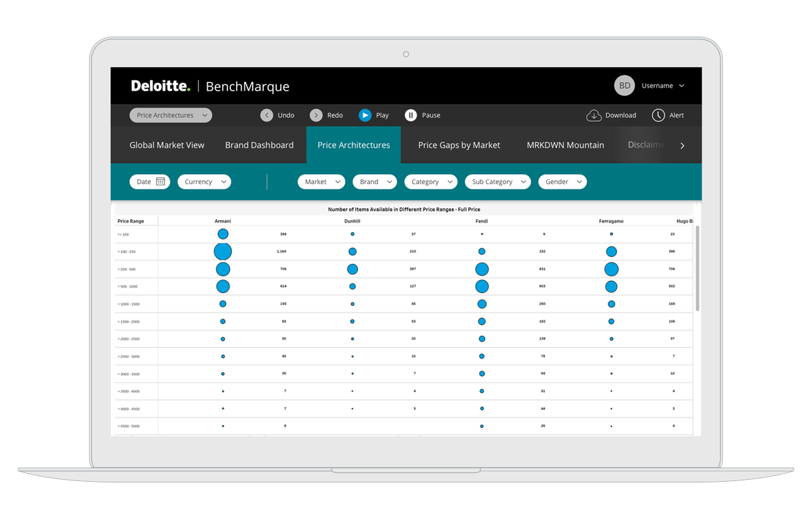Screen dimensions: 812x519
Task: Click the BD user avatar
Action: click(x=625, y=85)
